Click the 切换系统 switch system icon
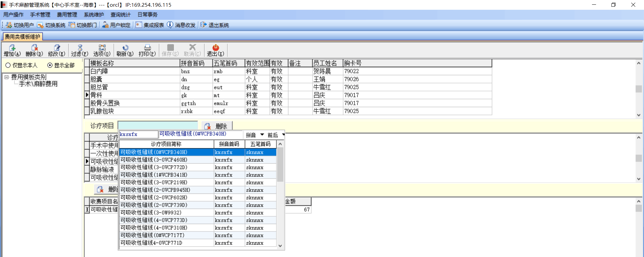 point(40,25)
